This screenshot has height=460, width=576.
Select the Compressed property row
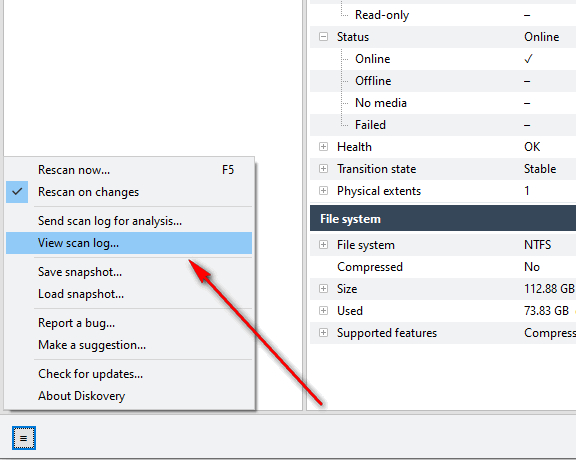pos(443,267)
